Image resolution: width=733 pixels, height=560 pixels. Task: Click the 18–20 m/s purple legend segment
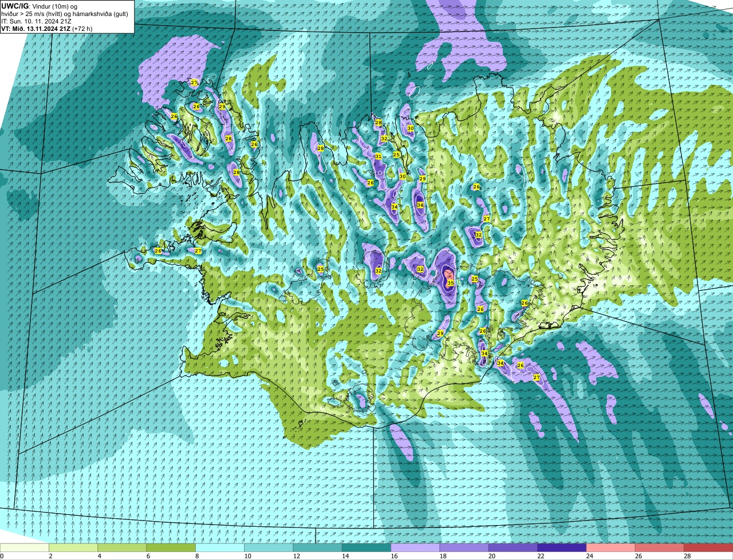464,548
